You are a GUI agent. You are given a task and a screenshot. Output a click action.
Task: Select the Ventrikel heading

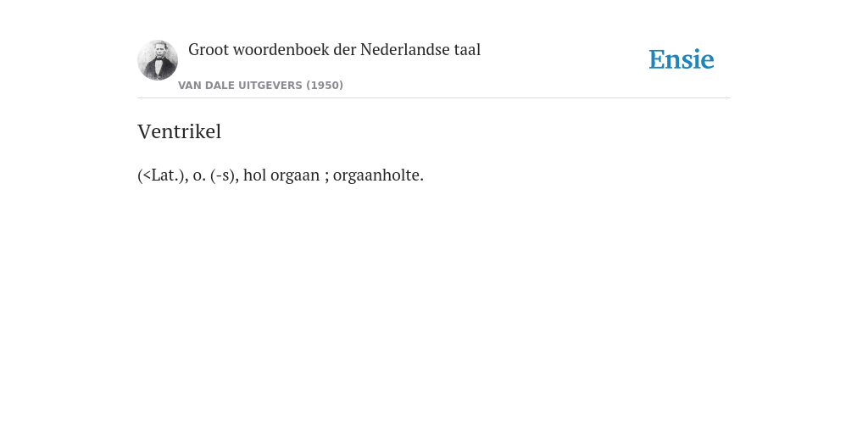pyautogui.click(x=180, y=131)
